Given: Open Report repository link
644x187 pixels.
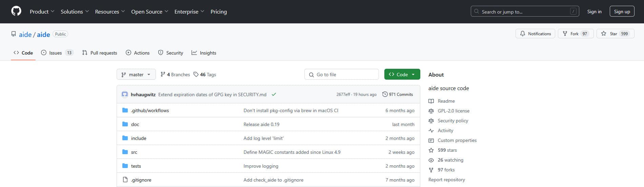Looking at the screenshot, I should pyautogui.click(x=446, y=180).
